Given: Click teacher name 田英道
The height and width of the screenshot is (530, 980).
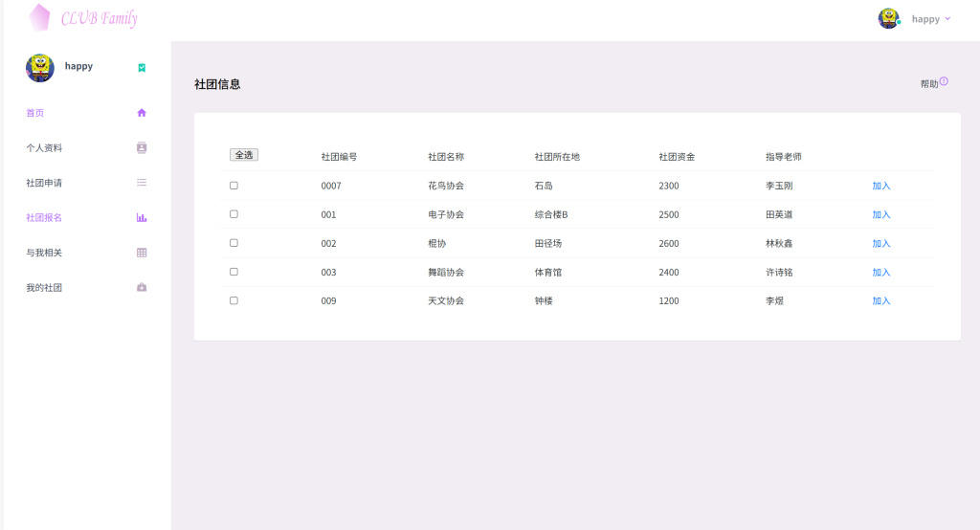Looking at the screenshot, I should 779,214.
